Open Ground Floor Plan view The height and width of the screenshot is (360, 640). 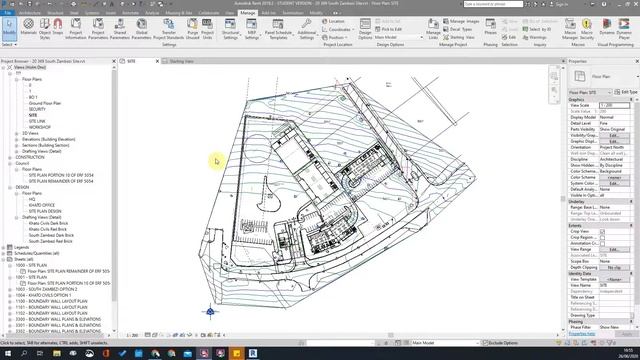coord(44,104)
